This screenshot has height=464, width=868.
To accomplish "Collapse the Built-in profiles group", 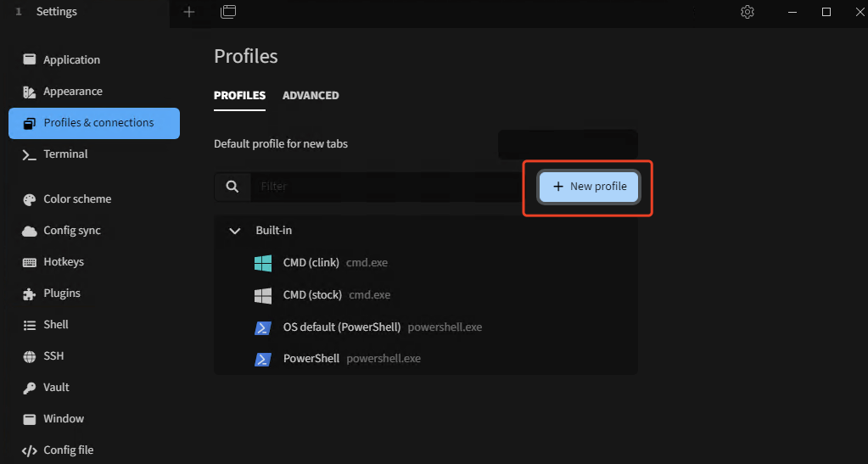I will point(235,231).
